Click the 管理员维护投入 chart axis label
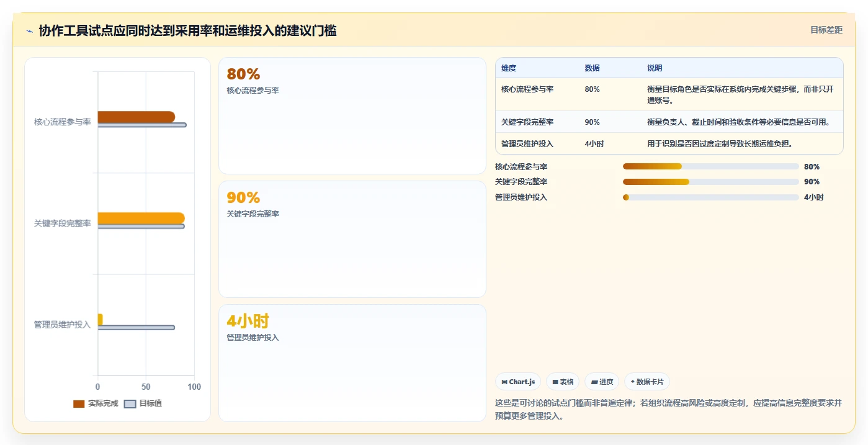The image size is (868, 445). (x=63, y=325)
